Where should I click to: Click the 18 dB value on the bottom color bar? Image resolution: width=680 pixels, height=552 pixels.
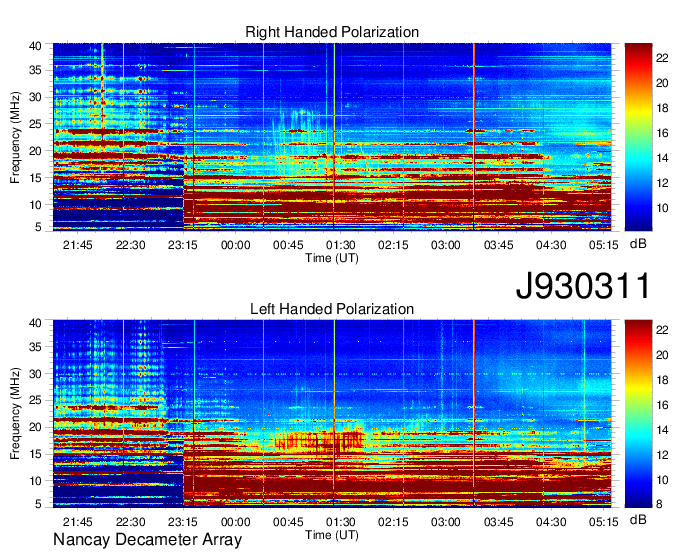tap(662, 380)
